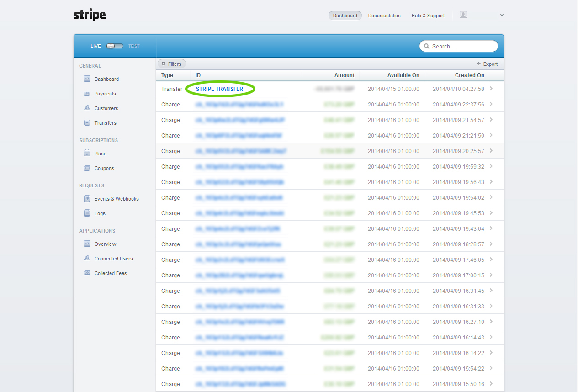Expand the Transfer row created 04:27:58
This screenshot has width=578, height=392.
[491, 89]
